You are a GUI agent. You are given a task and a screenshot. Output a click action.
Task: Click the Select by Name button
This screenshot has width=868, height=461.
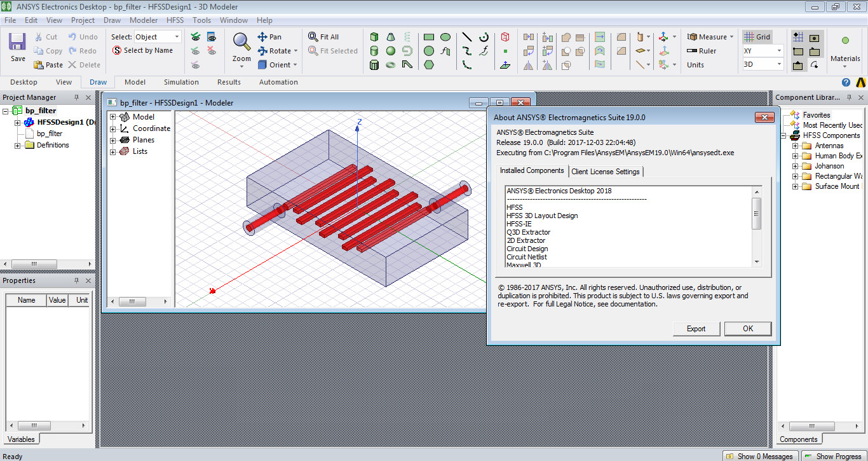(142, 51)
